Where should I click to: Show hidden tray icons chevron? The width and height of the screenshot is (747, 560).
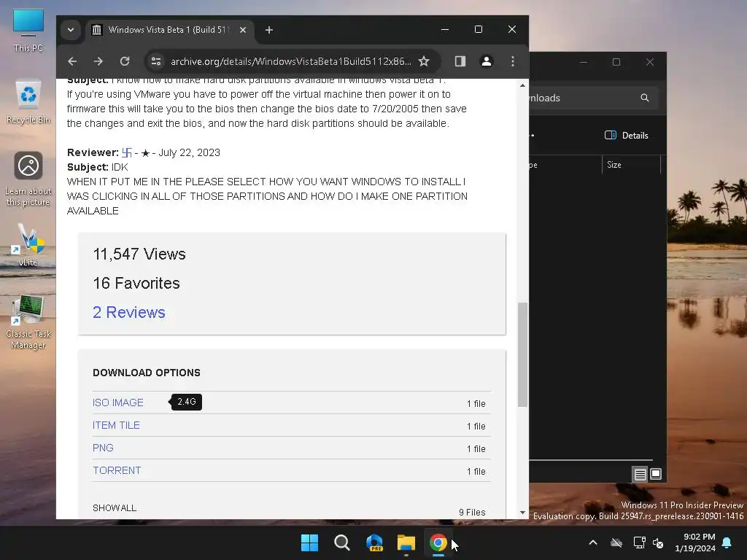(593, 542)
